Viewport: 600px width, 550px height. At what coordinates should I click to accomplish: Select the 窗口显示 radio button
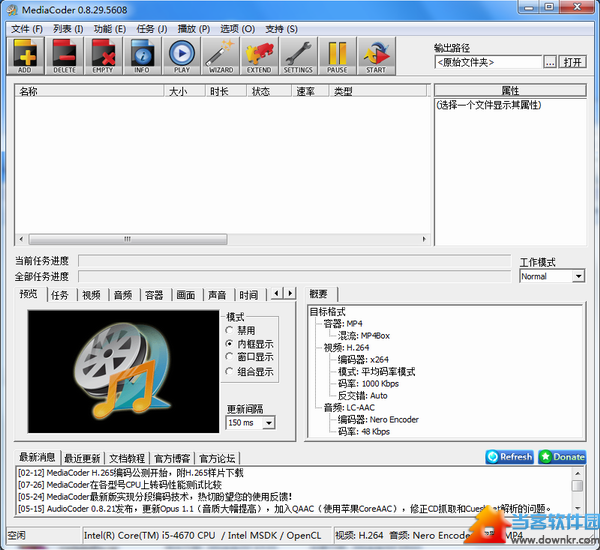click(x=229, y=357)
